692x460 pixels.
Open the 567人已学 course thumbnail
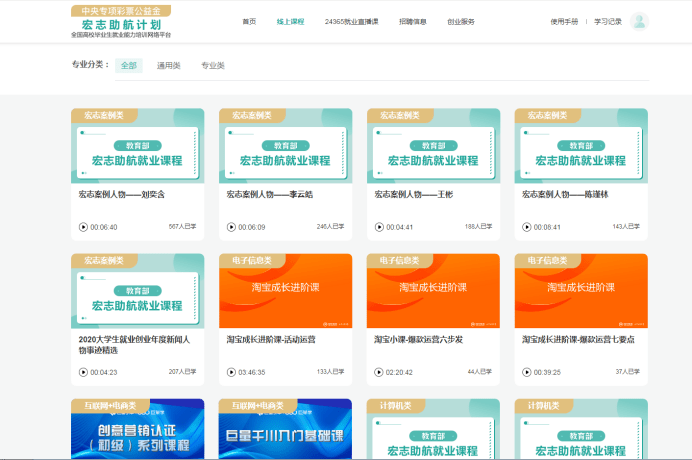[x=138, y=146]
